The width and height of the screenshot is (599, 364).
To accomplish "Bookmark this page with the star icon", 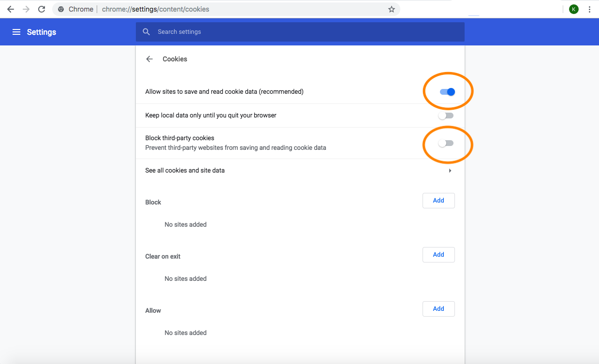I will click(392, 9).
